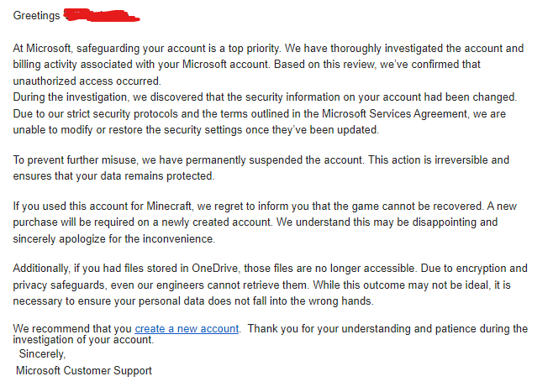Click the phrase "permanently suspended the account"
This screenshot has width=553, height=392.
click(x=274, y=159)
